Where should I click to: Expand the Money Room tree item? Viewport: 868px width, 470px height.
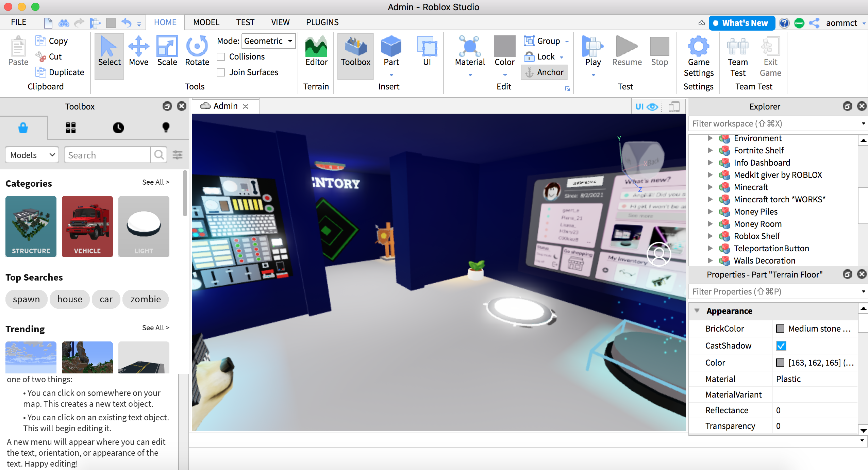(710, 224)
